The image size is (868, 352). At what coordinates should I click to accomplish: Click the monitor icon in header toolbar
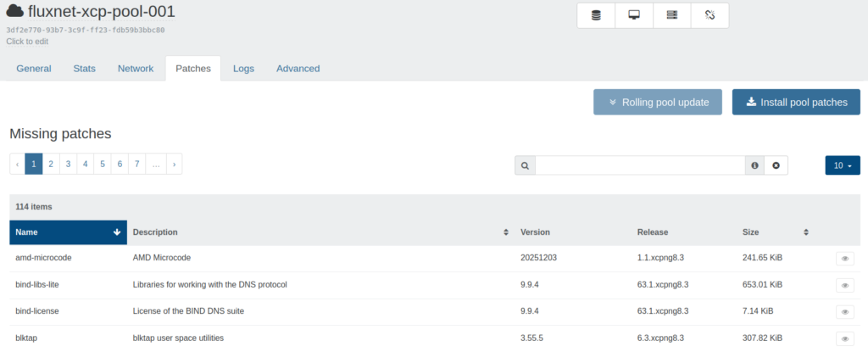[x=634, y=15]
